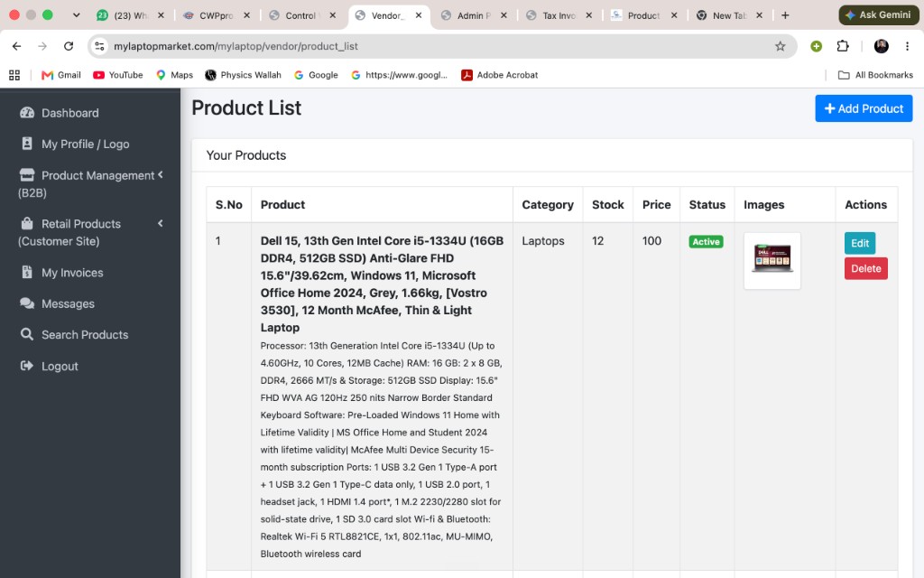Open the apps grid in bookmarks bar

14,75
